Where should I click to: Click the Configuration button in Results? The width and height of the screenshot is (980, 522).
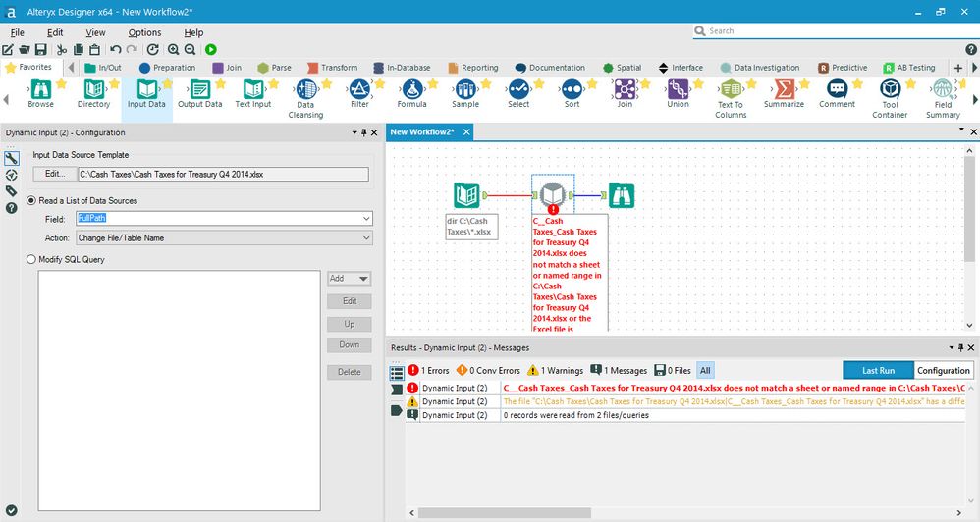pyautogui.click(x=943, y=370)
